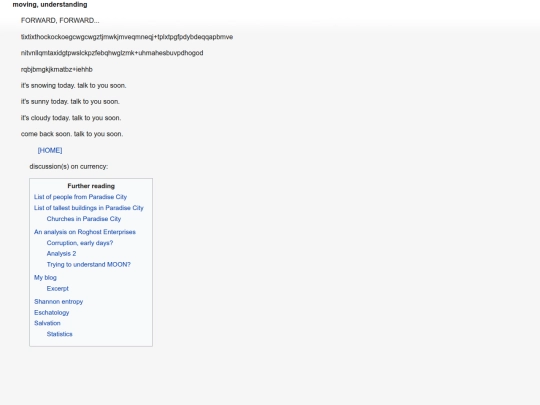
Task: Click the 'FORWARD, FORWARD...' line
Action: pyautogui.click(x=60, y=21)
